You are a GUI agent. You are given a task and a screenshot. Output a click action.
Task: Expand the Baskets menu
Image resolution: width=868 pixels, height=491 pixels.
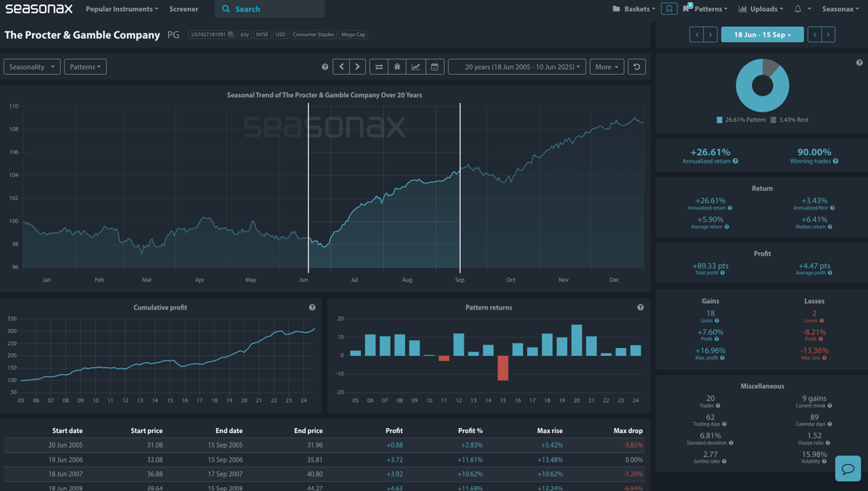[634, 9]
